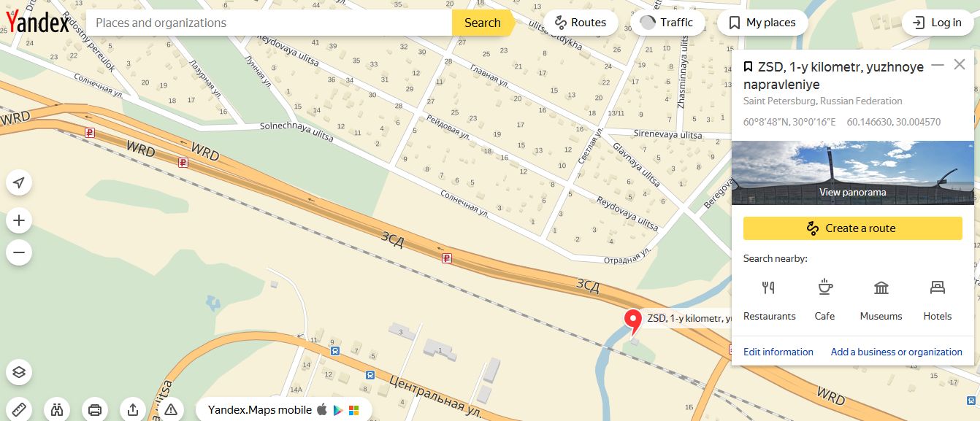Collapse the location info card
Screen dimensions: 980x421
938,65
